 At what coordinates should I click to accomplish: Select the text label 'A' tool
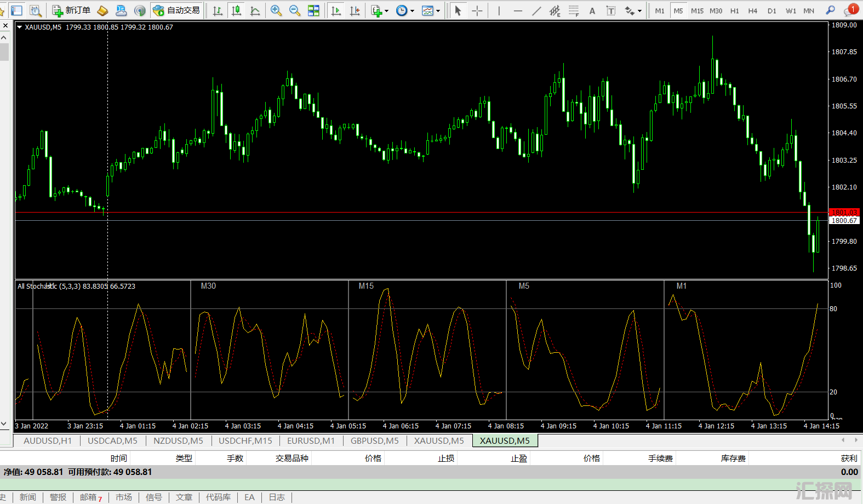point(592,10)
